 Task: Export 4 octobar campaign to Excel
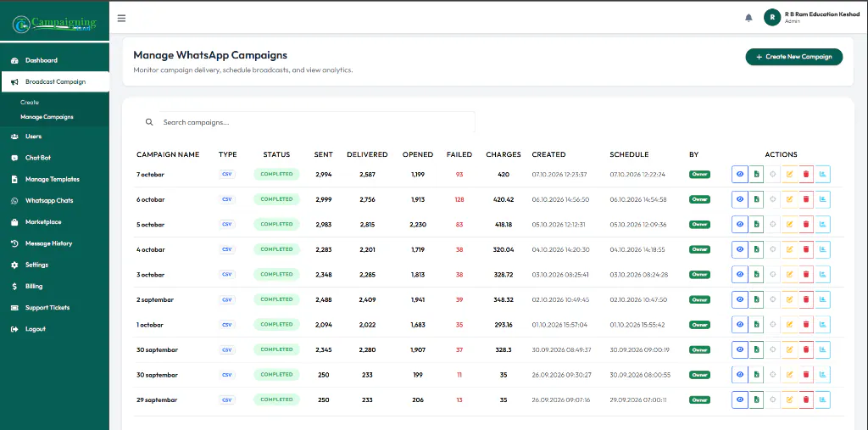tap(756, 249)
